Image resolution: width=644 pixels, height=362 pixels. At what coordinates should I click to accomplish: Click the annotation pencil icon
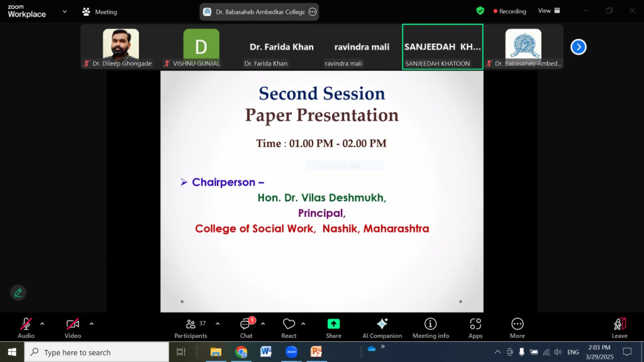18,292
